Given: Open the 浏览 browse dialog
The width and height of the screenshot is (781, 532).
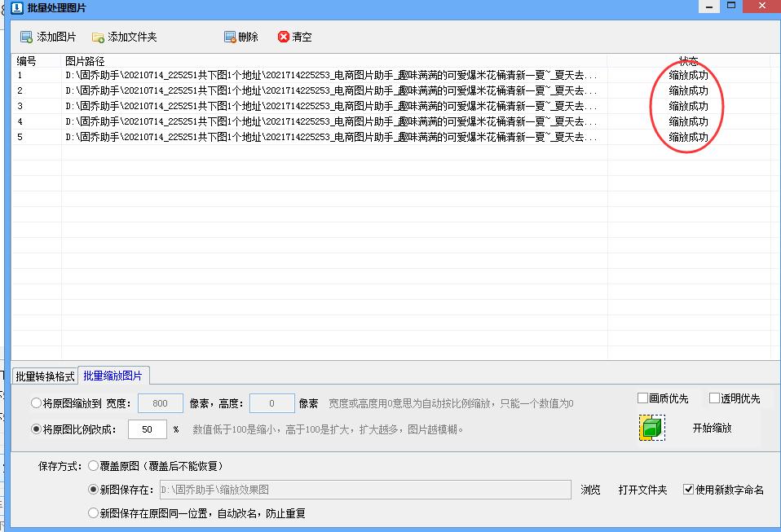Looking at the screenshot, I should click(x=590, y=490).
